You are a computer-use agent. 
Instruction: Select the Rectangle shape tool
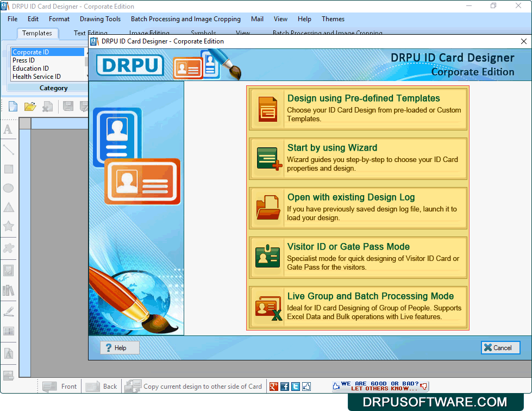[9, 169]
